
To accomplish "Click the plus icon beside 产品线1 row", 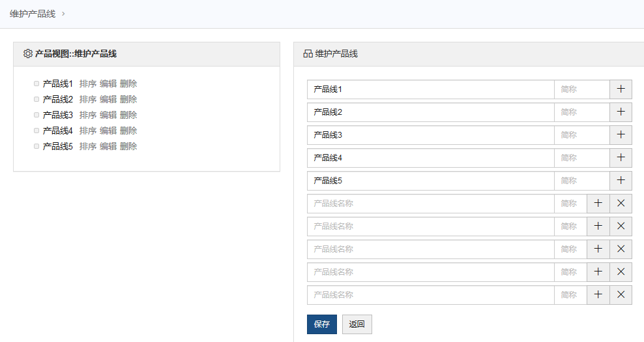I will 621,89.
